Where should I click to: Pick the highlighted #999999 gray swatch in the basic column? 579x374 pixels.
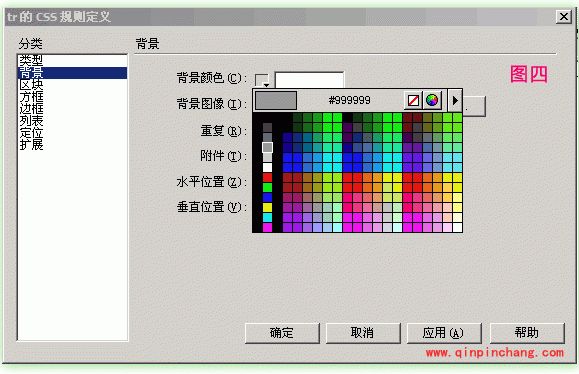point(267,147)
